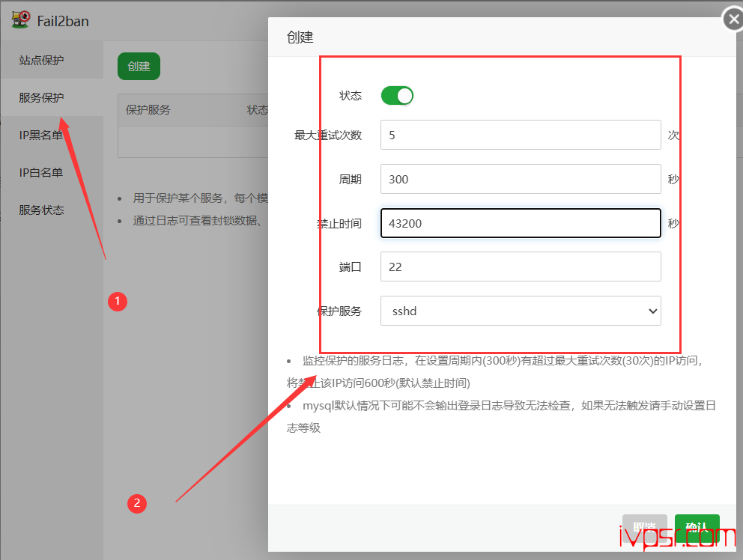Click the 禁止时间 field showing 43200

[521, 223]
